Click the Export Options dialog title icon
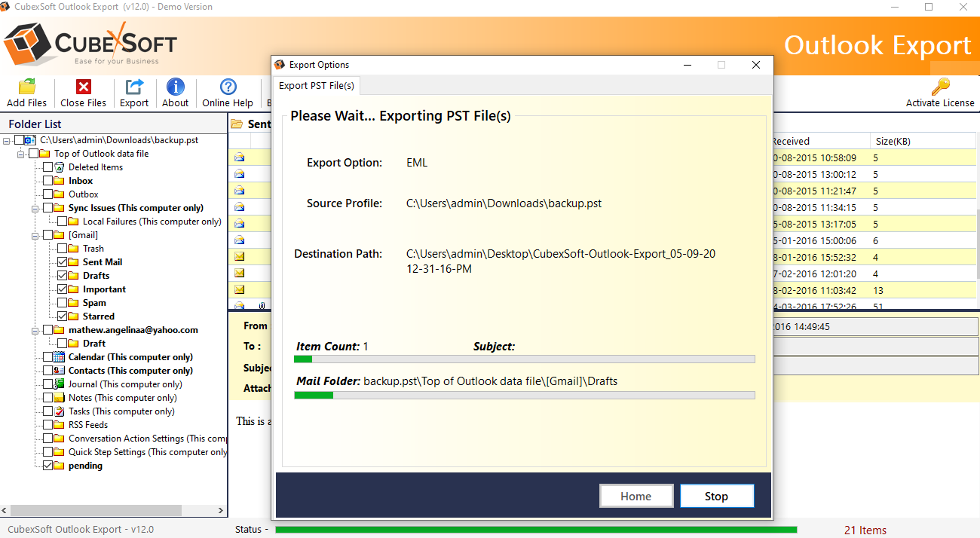This screenshot has height=538, width=980. click(x=280, y=65)
